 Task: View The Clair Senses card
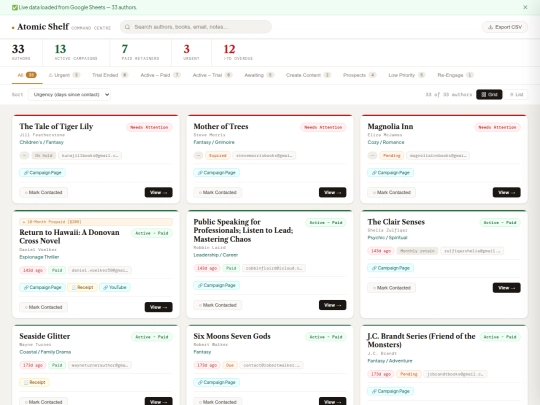coord(507,288)
